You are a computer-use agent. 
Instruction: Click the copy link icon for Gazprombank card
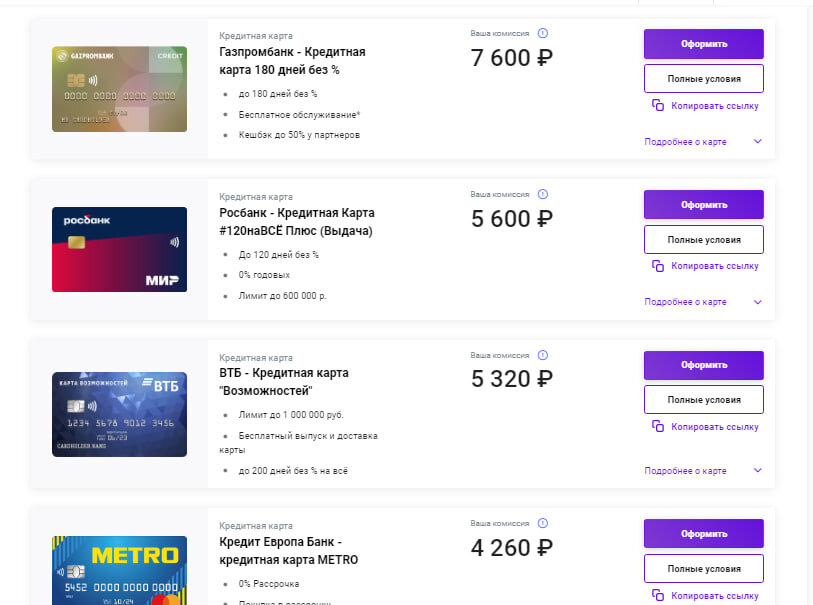[658, 105]
